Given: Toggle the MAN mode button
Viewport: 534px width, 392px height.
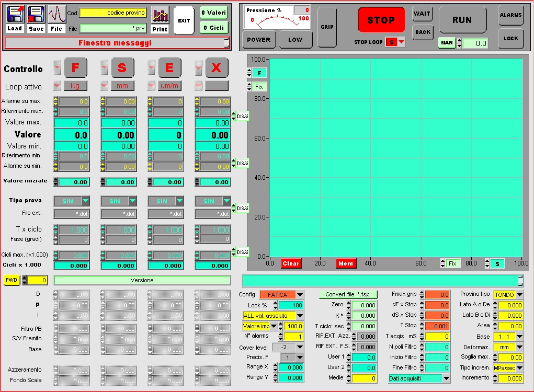Looking at the screenshot, I should pos(447,43).
